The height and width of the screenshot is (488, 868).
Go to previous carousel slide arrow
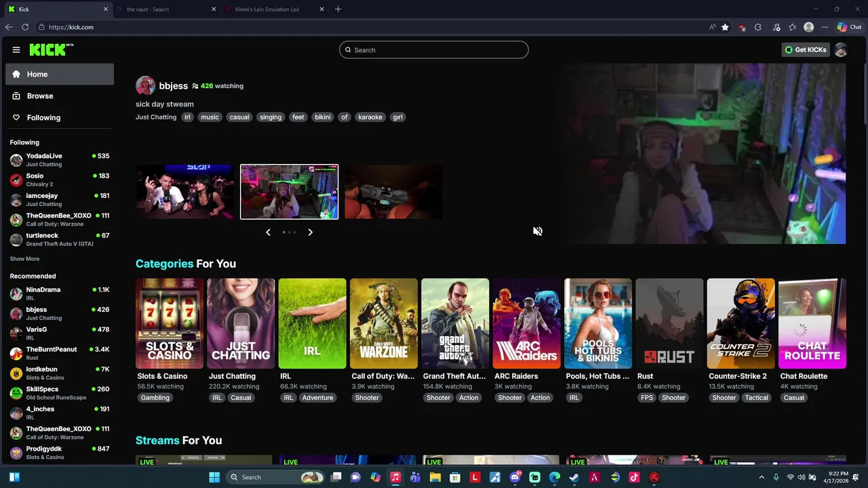[268, 232]
